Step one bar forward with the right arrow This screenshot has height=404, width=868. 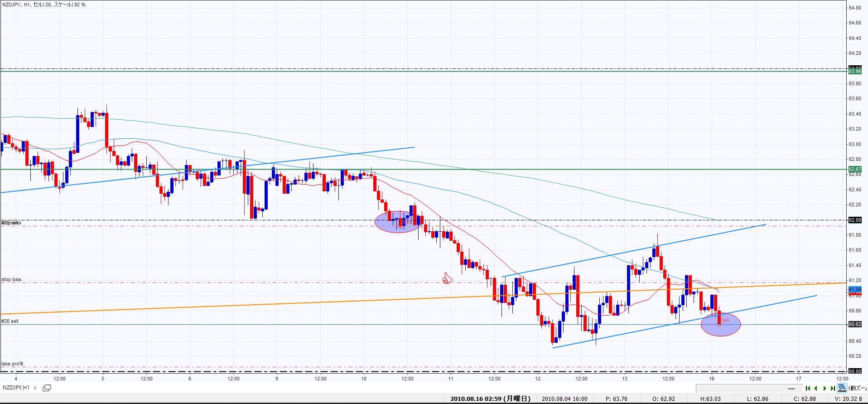(x=825, y=388)
